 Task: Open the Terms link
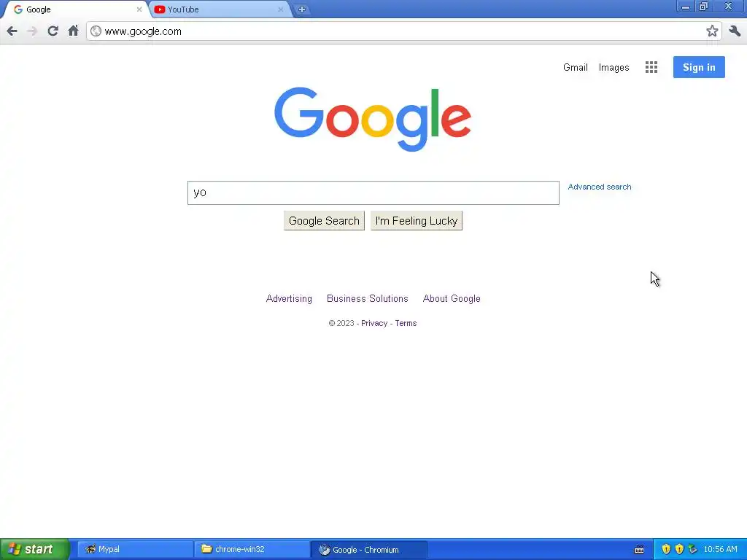406,323
